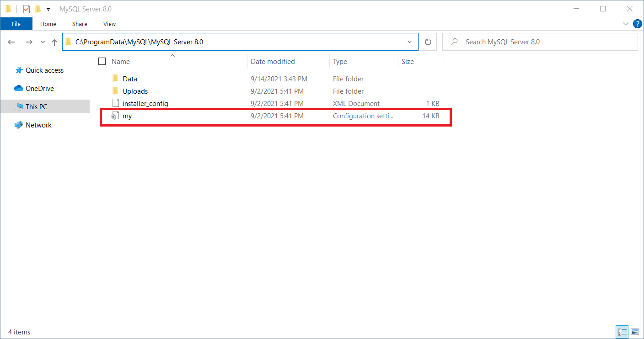Switch to Details view in the status bar
This screenshot has height=339, width=644.
pos(623,332)
